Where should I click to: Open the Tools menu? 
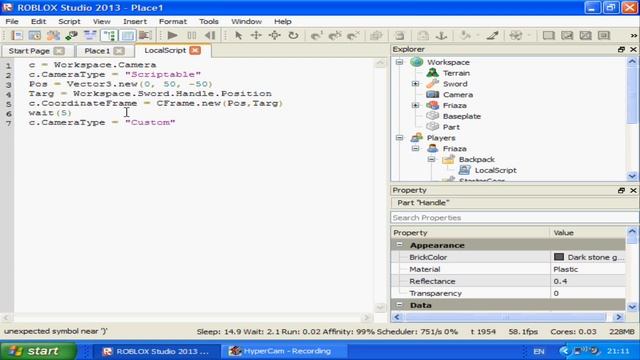(209, 21)
